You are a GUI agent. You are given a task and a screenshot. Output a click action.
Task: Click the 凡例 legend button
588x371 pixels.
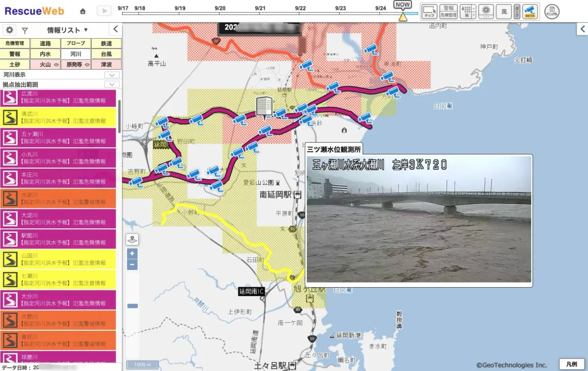click(571, 364)
